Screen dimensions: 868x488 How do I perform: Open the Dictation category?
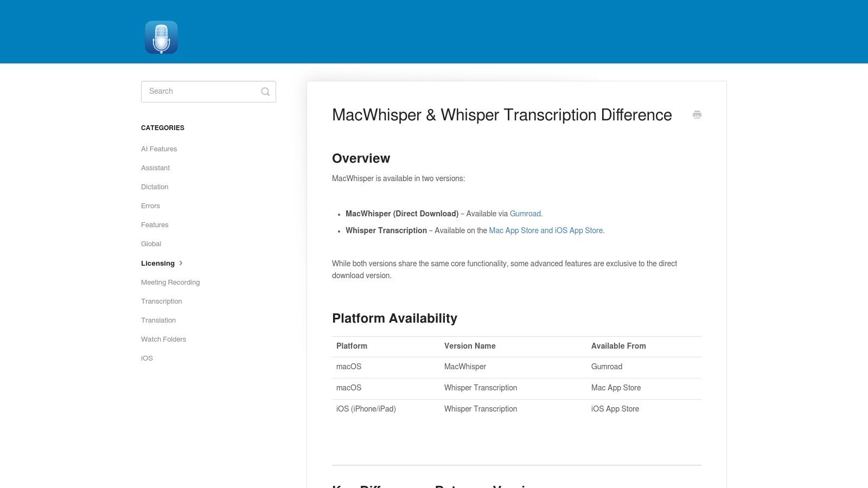coord(155,187)
